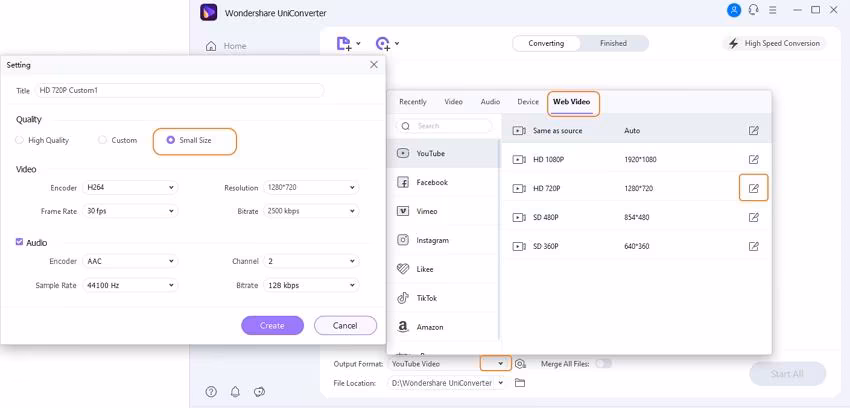Expand the File Location path dropdown
The height and width of the screenshot is (408, 850).
tap(500, 383)
